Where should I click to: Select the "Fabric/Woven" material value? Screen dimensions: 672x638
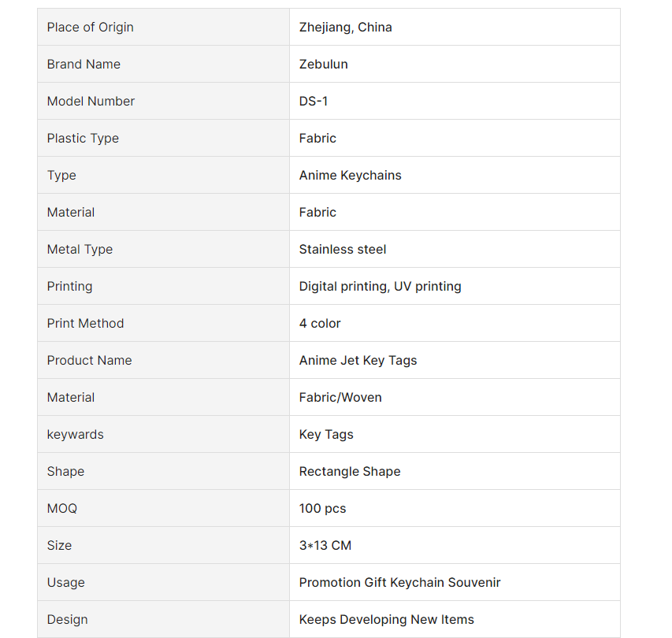[x=340, y=398]
